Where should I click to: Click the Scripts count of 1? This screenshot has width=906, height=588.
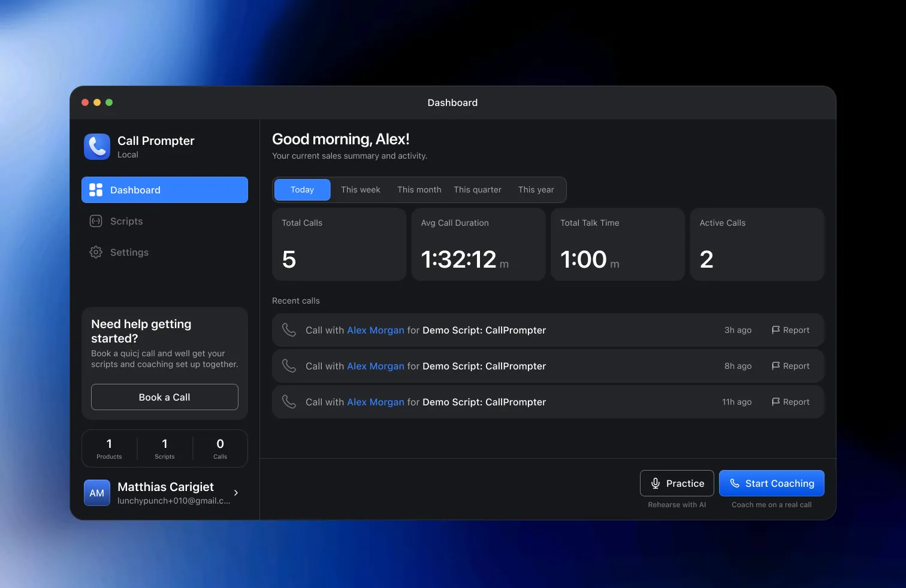click(165, 448)
